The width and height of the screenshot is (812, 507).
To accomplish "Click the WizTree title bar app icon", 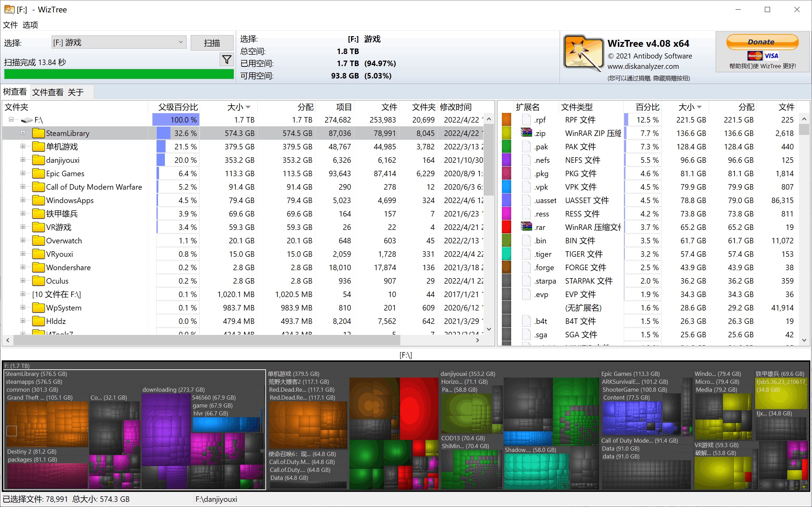I will click(x=9, y=9).
